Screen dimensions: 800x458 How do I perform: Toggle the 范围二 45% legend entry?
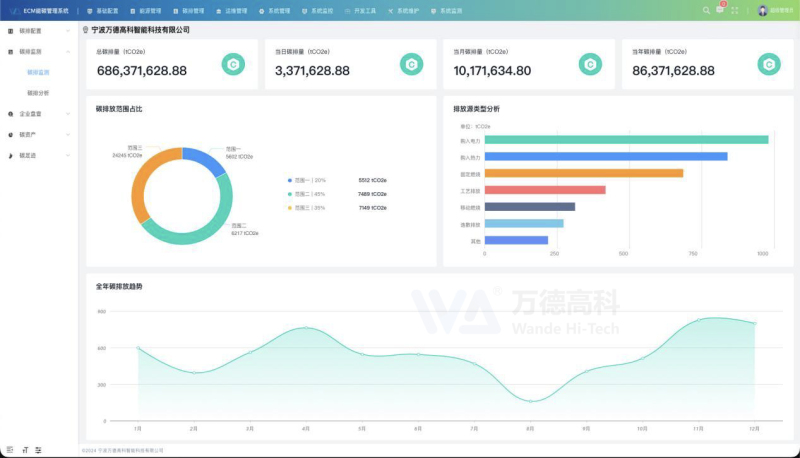pyautogui.click(x=307, y=194)
